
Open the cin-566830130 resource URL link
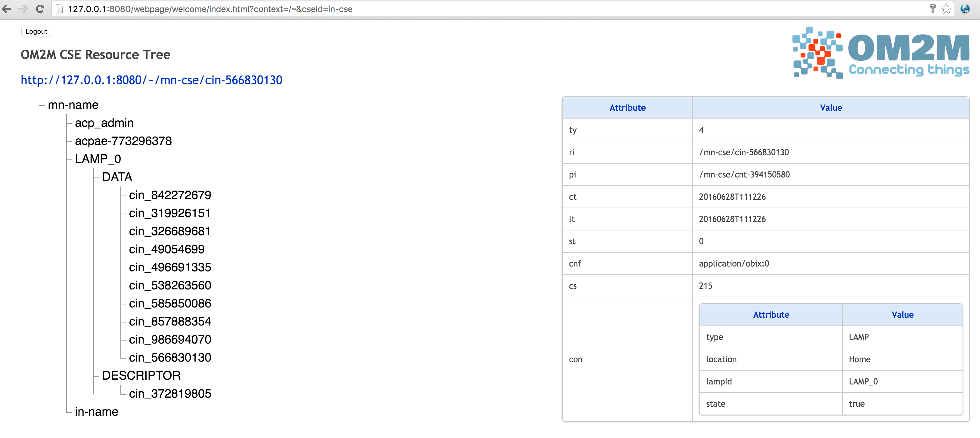point(151,80)
